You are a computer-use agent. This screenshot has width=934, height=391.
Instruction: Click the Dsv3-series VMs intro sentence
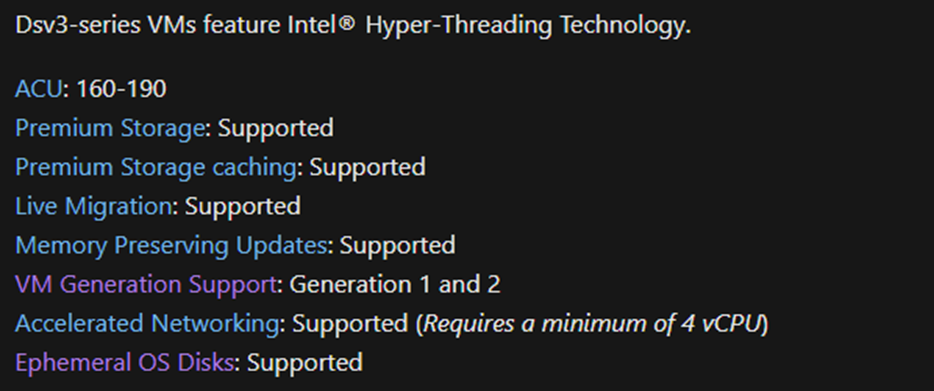[353, 26]
